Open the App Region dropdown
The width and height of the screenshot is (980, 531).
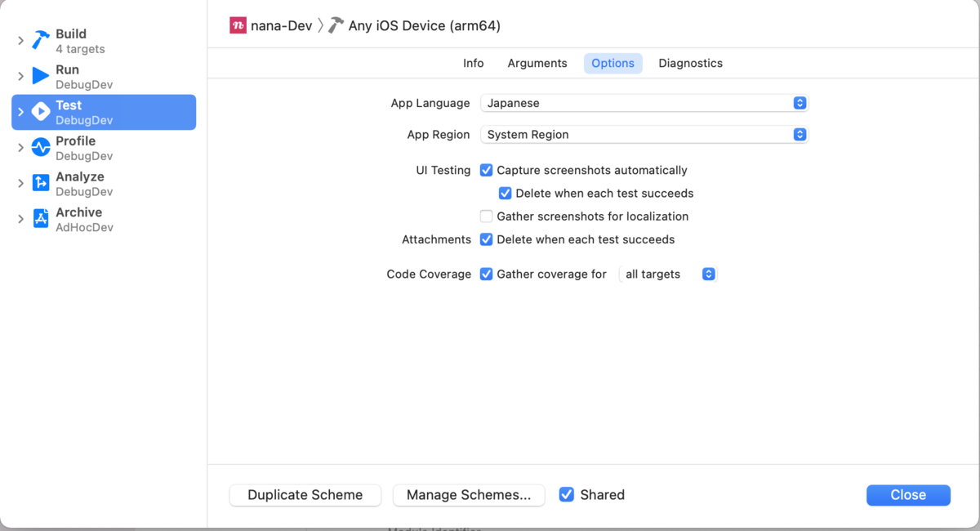644,135
